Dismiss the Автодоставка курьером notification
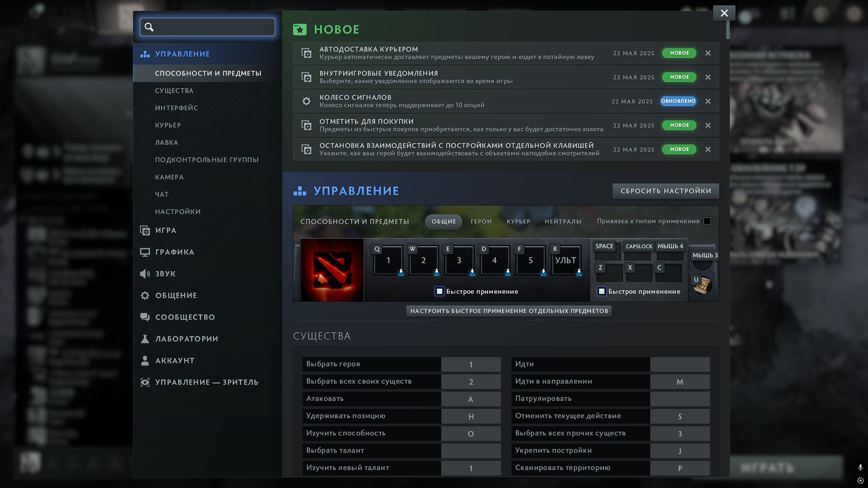 click(x=708, y=53)
